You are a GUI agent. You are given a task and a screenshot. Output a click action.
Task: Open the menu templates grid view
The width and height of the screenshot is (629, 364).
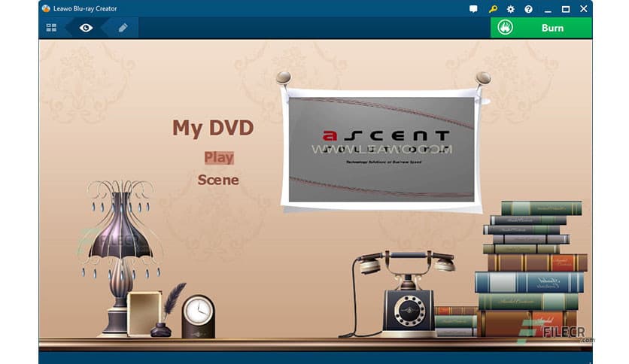click(x=51, y=28)
